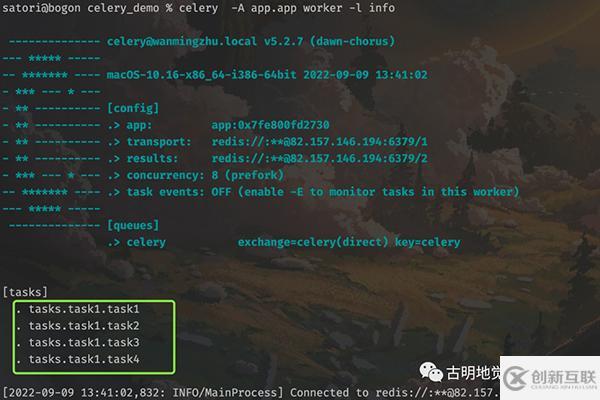Click the celery command on the prompt line

point(198,8)
